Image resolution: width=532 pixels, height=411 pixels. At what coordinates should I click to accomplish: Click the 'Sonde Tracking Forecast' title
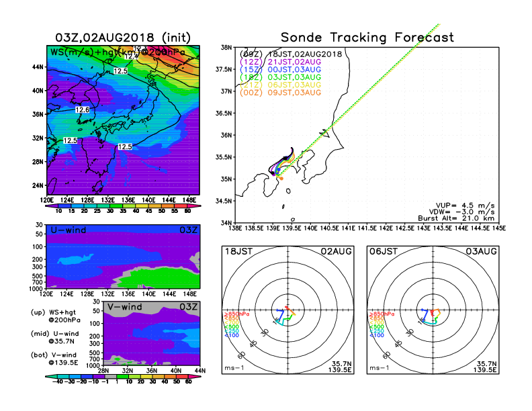(x=367, y=38)
